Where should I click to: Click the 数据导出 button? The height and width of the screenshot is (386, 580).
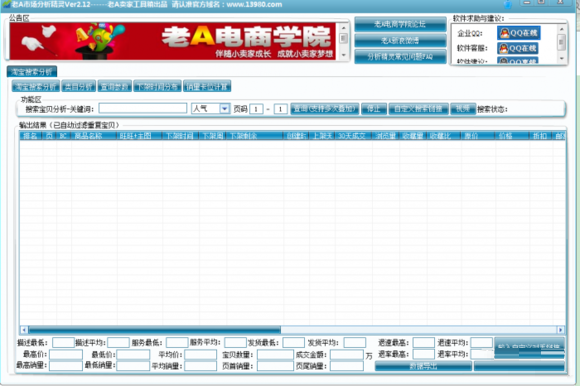423,366
